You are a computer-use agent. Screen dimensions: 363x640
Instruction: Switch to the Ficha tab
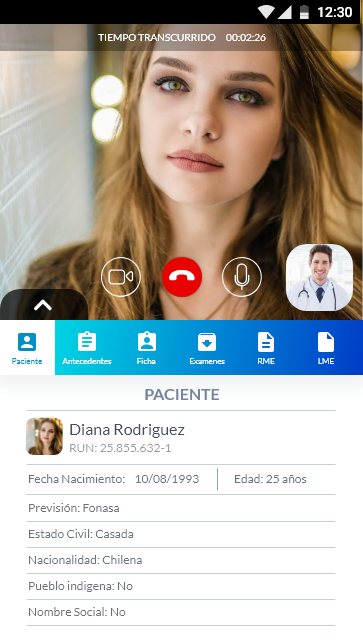[146, 348]
